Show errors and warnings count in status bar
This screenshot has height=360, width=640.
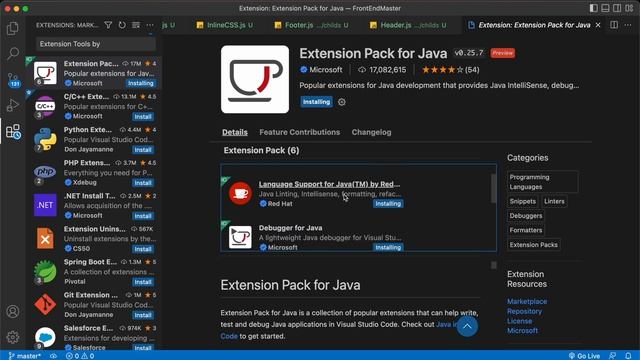[80, 356]
